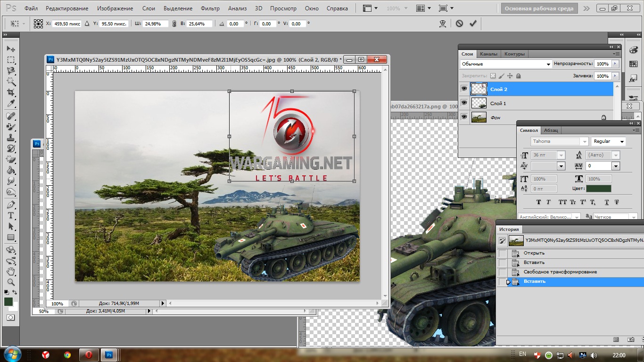Swap foreground and background colors arrow
This screenshot has height=362, width=644.
[x=15, y=293]
